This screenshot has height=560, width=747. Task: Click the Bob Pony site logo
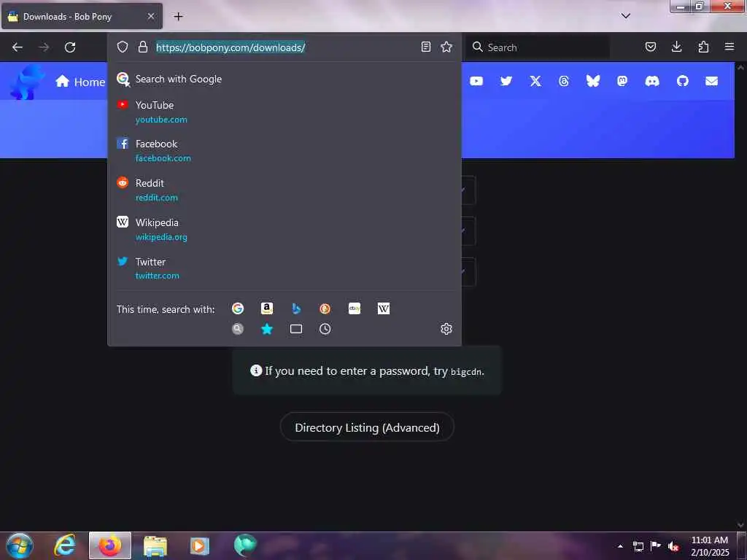(27, 82)
